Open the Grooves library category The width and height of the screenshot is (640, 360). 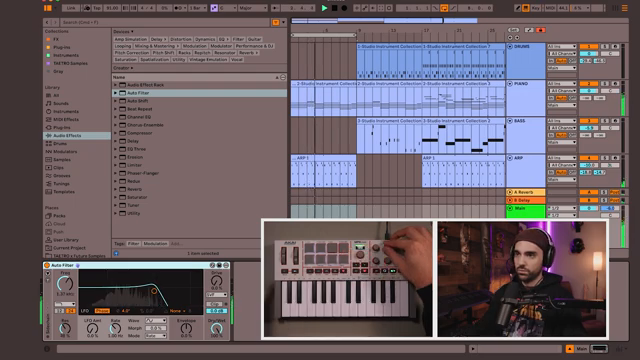tap(62, 176)
